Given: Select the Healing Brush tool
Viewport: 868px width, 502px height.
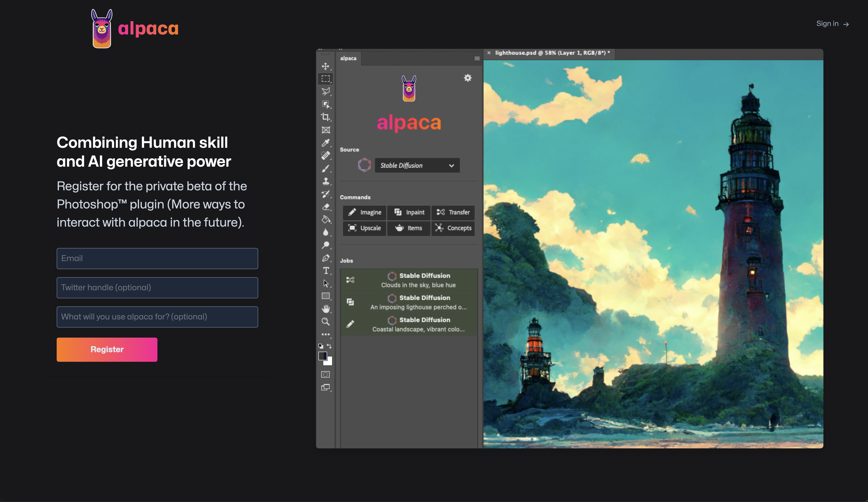Looking at the screenshot, I should (325, 156).
